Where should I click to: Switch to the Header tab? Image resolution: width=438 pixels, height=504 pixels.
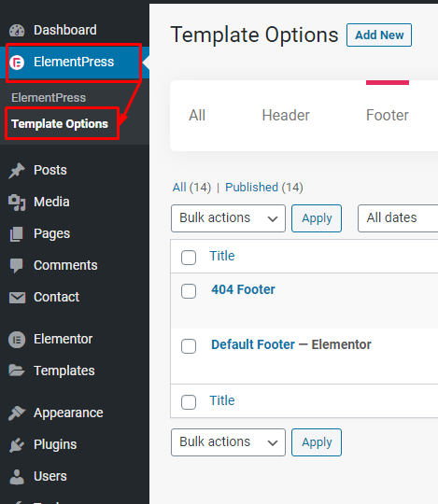[x=286, y=115]
